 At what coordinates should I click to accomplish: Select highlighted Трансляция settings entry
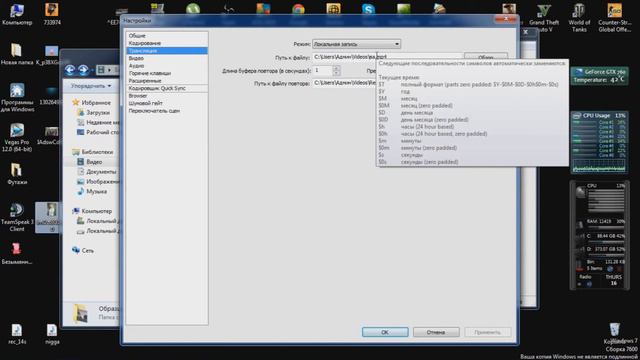coord(167,51)
